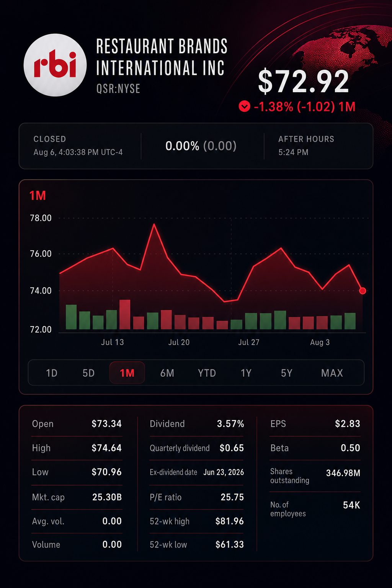The width and height of the screenshot is (392, 588).
Task: Click the 52-wk low value $61.33
Action: (x=230, y=545)
